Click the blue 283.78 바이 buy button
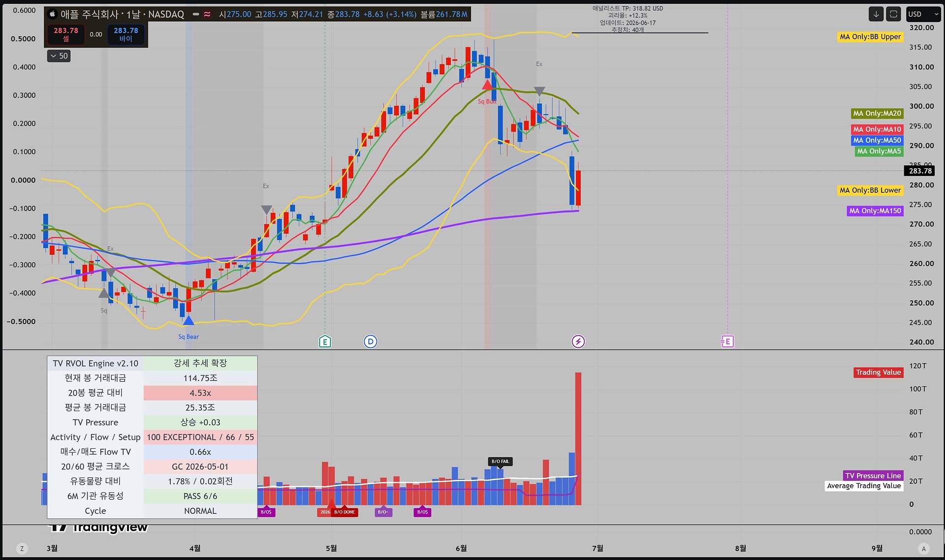 pos(126,34)
